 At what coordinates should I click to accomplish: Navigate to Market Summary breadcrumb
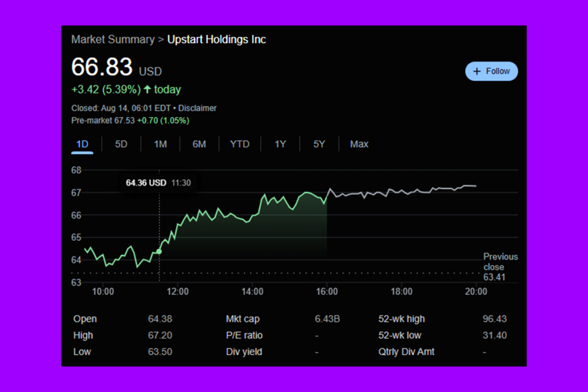(113, 39)
